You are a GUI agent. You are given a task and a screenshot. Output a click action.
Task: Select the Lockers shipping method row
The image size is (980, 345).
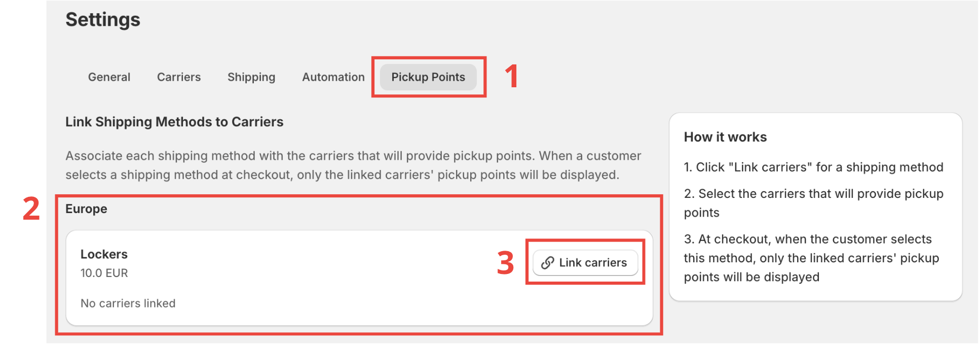304,278
